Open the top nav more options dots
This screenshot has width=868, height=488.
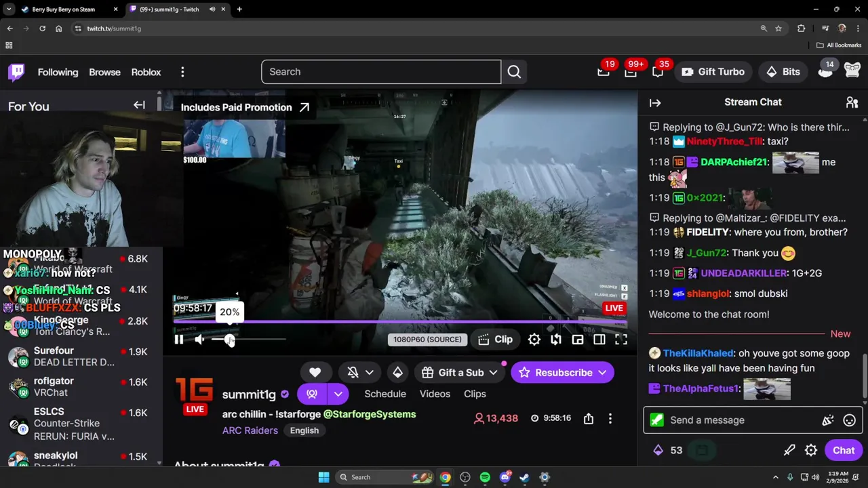[182, 72]
